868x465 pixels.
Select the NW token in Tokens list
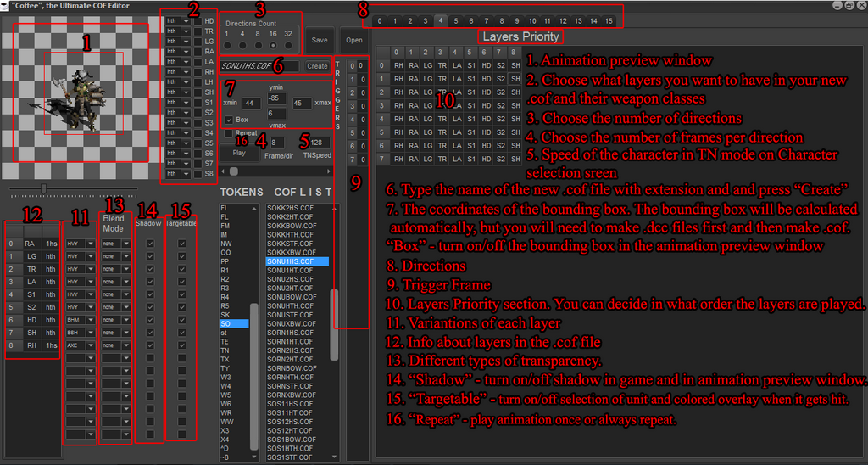(234, 244)
